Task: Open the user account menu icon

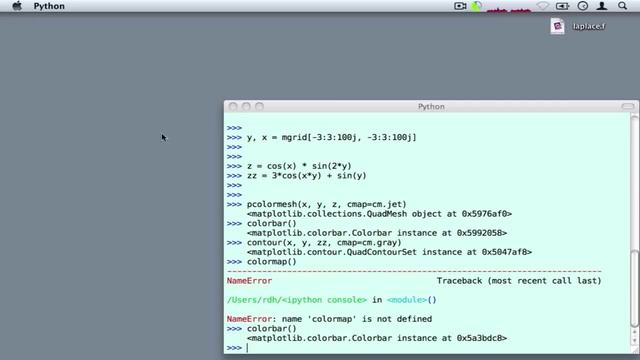Action: click(x=602, y=6)
